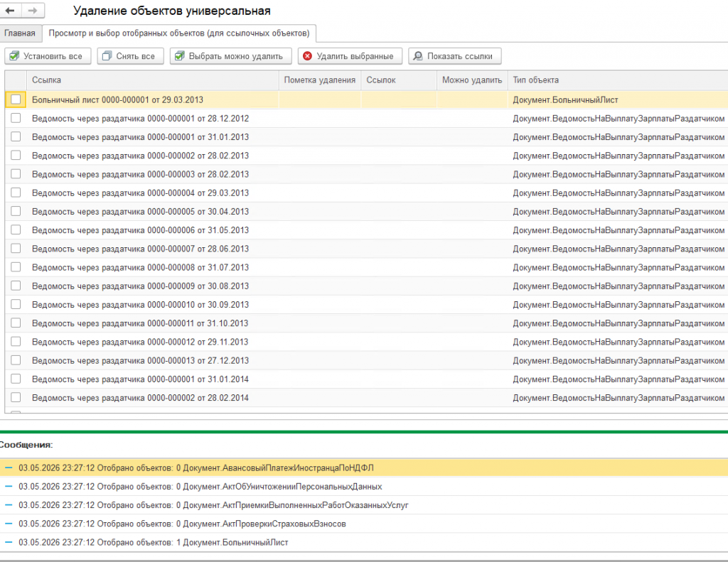Go back with the left arrow icon

coord(10,10)
